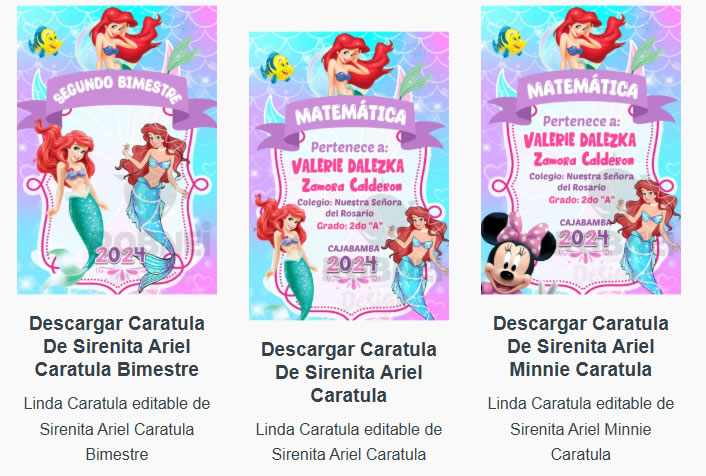Click the description text mentioning 'Sirenita Ariel Minnie Caratula'
This screenshot has height=476, width=706.
[x=581, y=429]
